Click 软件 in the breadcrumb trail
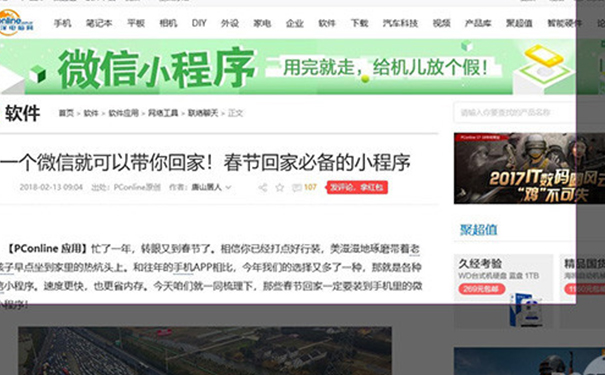Viewport: 605px width, 375px height. click(x=91, y=113)
